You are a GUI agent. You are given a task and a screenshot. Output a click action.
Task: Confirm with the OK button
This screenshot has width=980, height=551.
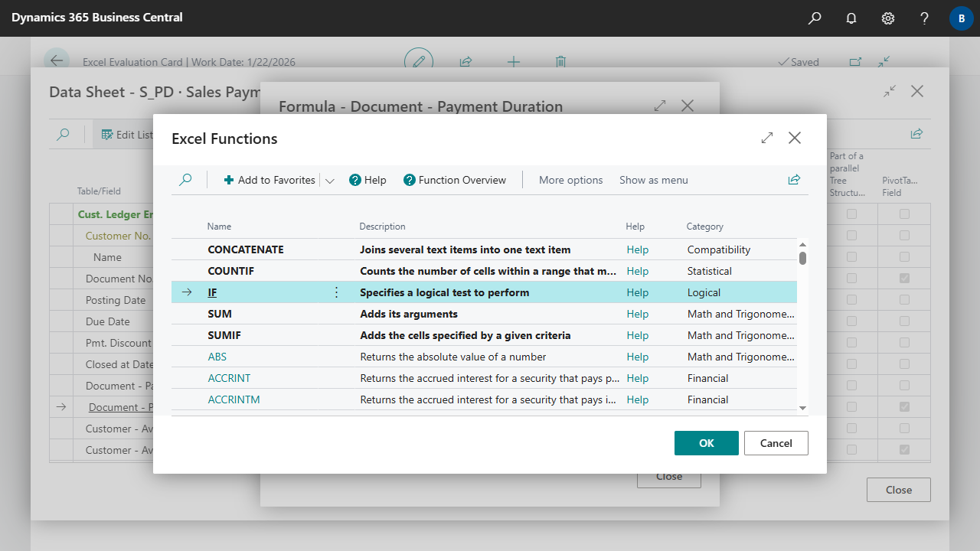[707, 443]
